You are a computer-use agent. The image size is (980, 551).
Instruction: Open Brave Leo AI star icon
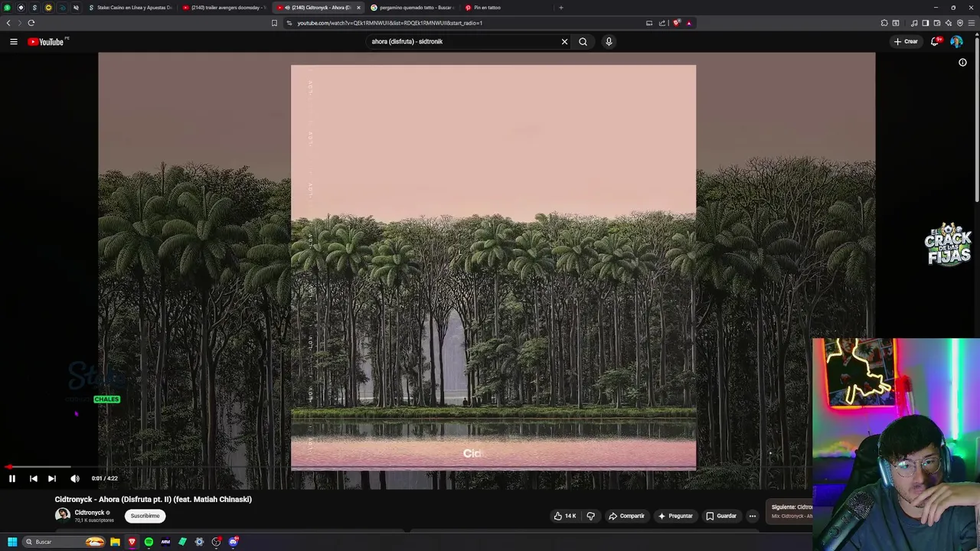(x=948, y=23)
